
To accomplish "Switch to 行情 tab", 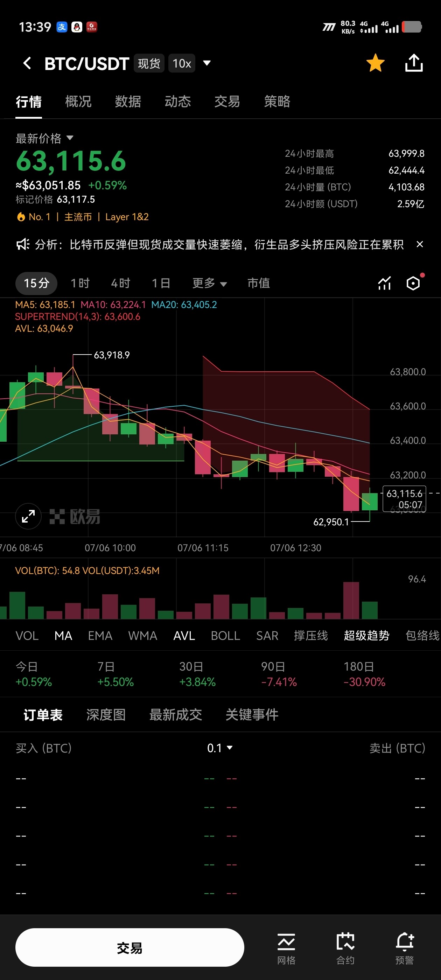I will tap(29, 101).
